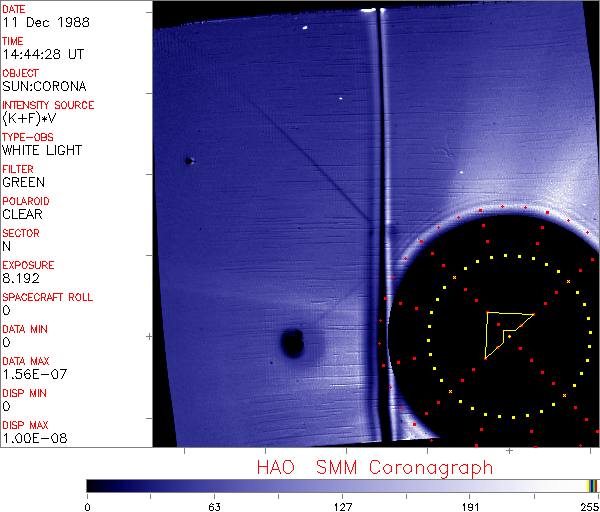The width and height of the screenshot is (600, 512).
Task: Click the multicolored right end of the color bar
Action: point(593,485)
